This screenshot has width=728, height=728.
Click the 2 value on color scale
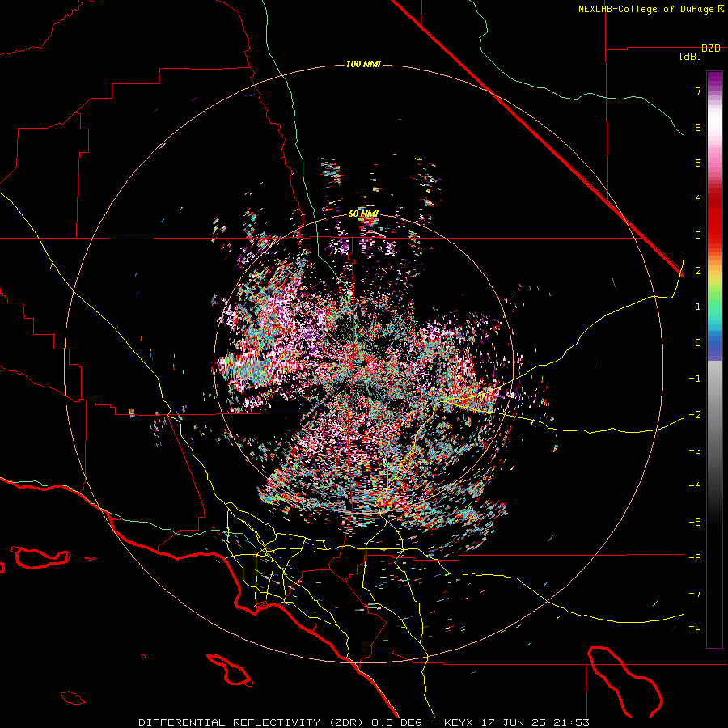point(698,271)
